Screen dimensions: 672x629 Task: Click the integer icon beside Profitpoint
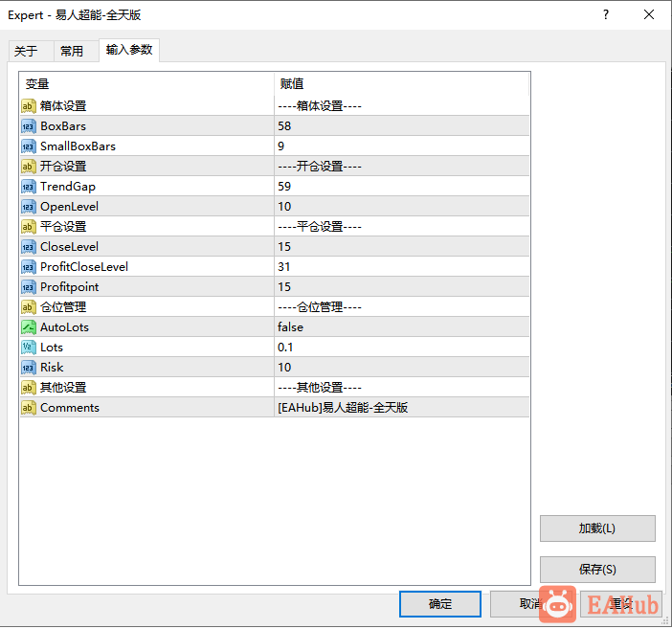[x=29, y=287]
